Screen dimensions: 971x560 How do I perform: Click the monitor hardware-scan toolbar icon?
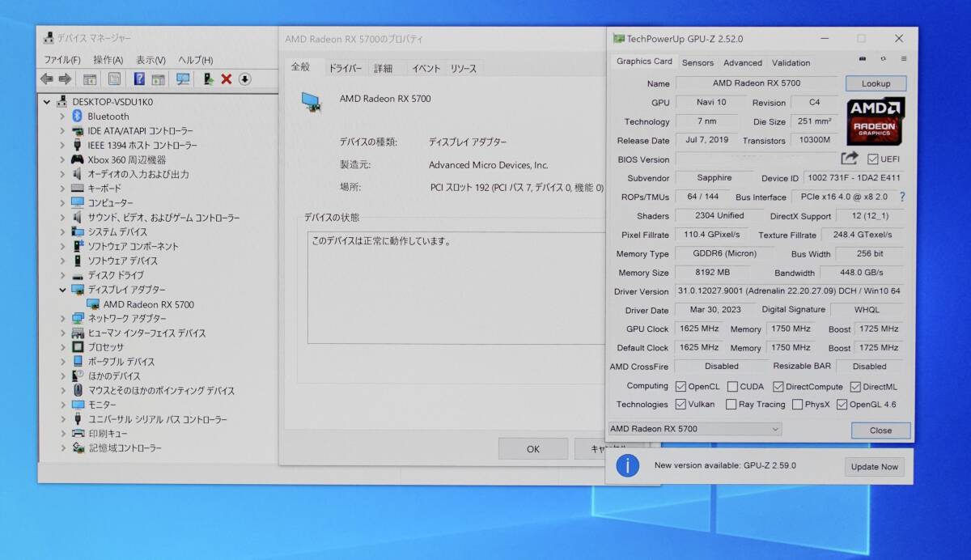click(183, 78)
